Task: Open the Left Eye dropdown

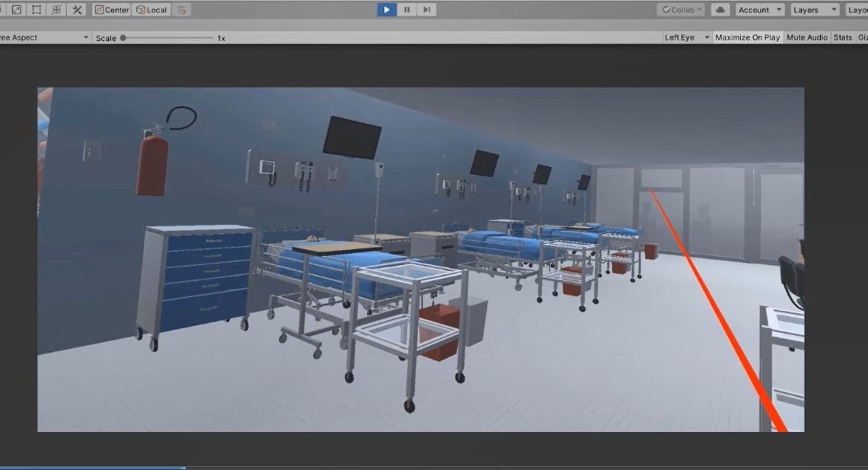Action: (686, 37)
